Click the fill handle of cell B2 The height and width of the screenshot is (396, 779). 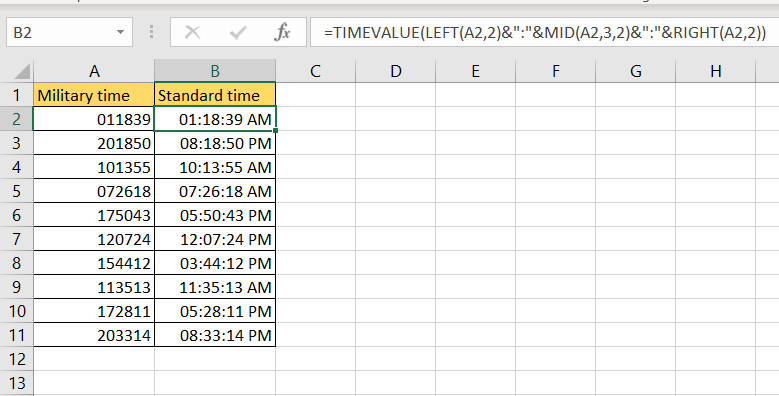275,131
